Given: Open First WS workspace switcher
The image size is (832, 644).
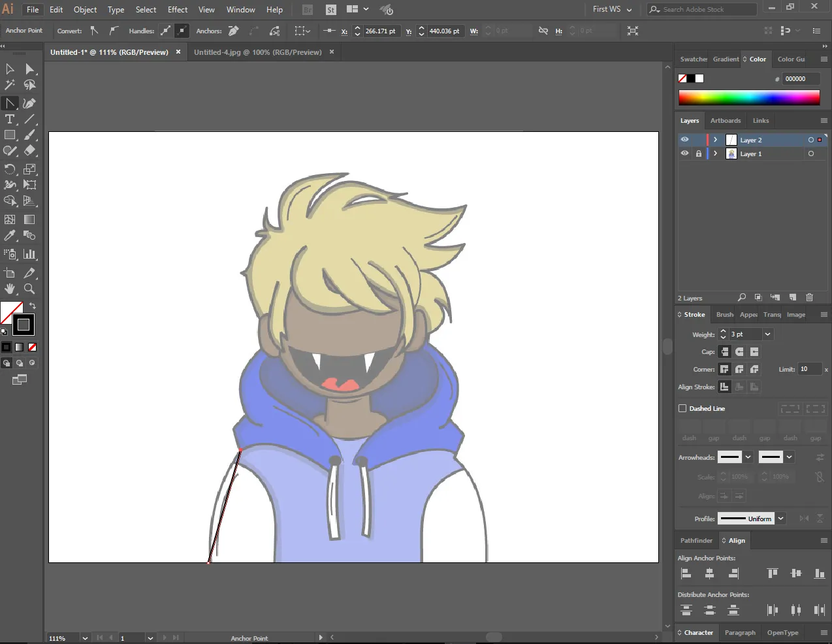Looking at the screenshot, I should [x=612, y=9].
